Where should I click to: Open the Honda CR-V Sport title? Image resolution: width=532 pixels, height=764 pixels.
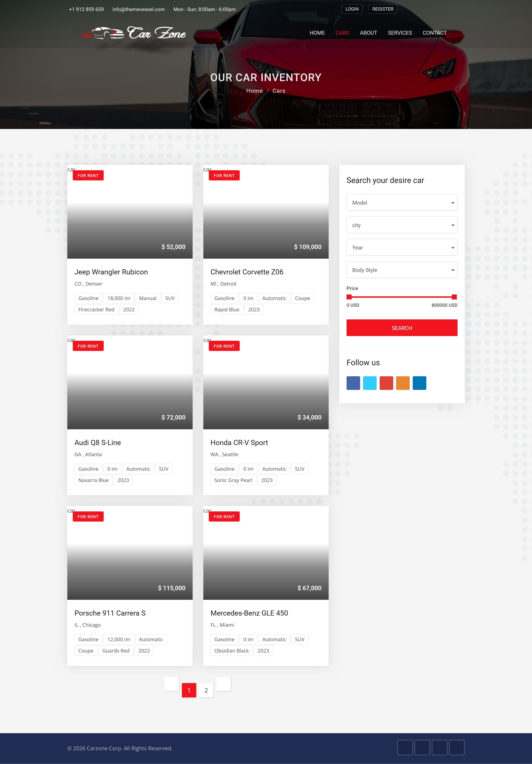239,443
